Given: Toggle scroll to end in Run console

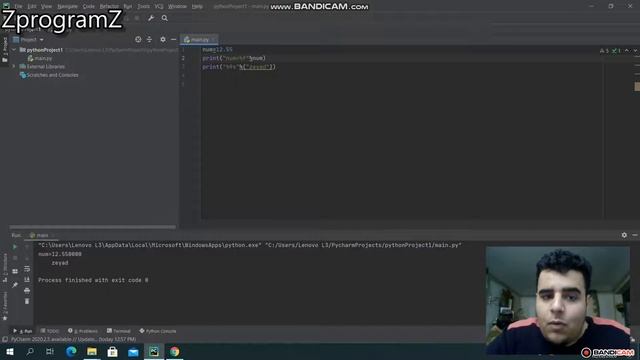Looking at the screenshot, I should (27, 280).
